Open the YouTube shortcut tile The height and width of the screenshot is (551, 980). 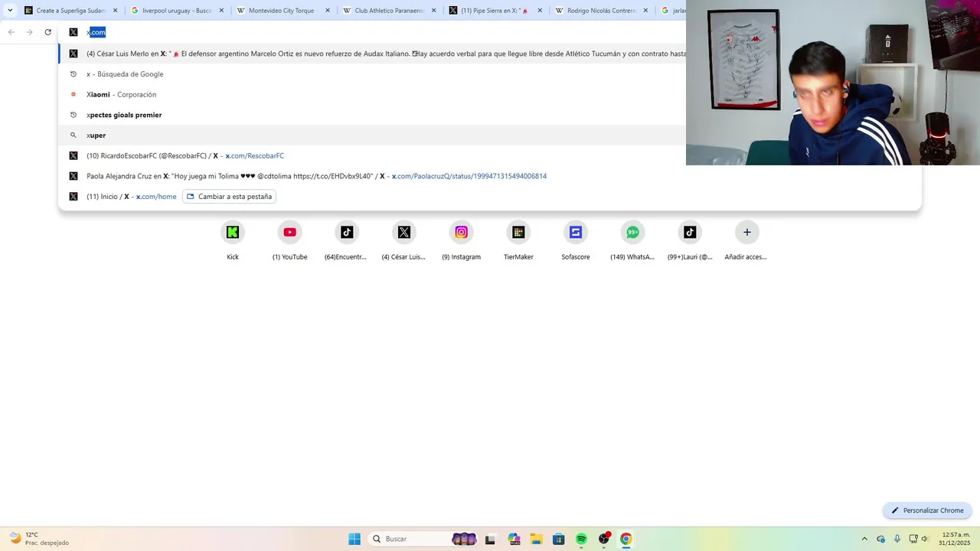click(289, 241)
